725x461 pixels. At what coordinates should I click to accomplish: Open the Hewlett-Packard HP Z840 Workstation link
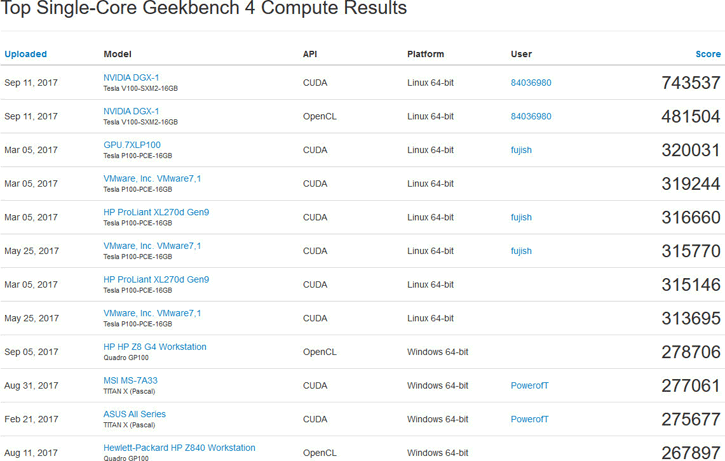[x=179, y=447]
